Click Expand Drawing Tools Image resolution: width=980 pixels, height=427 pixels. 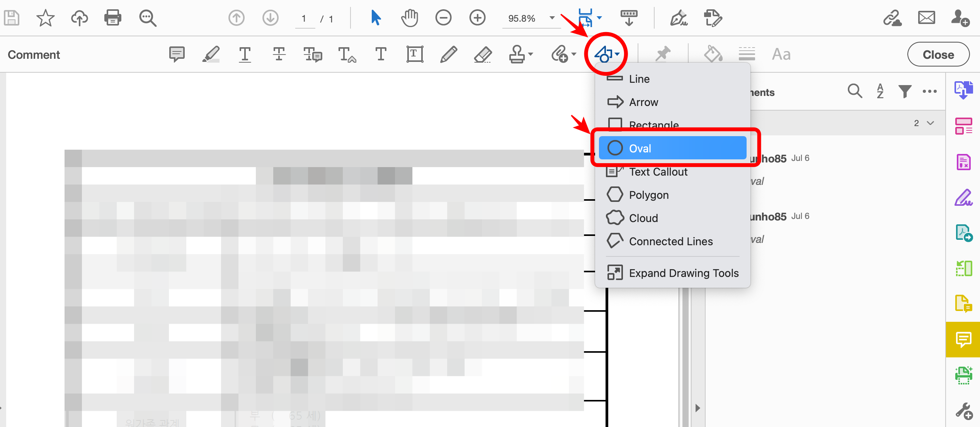[x=683, y=273]
